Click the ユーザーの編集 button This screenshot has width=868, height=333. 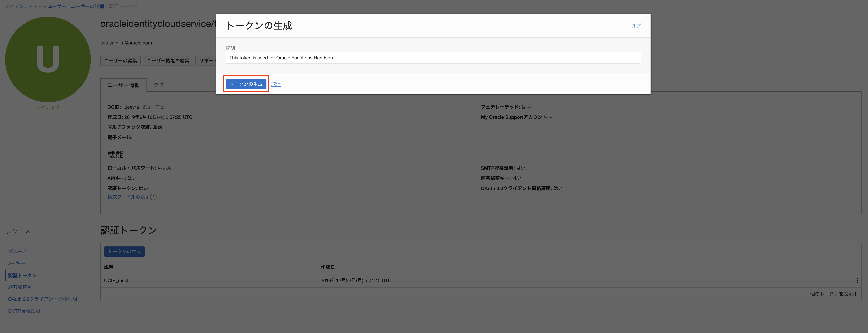tap(120, 61)
